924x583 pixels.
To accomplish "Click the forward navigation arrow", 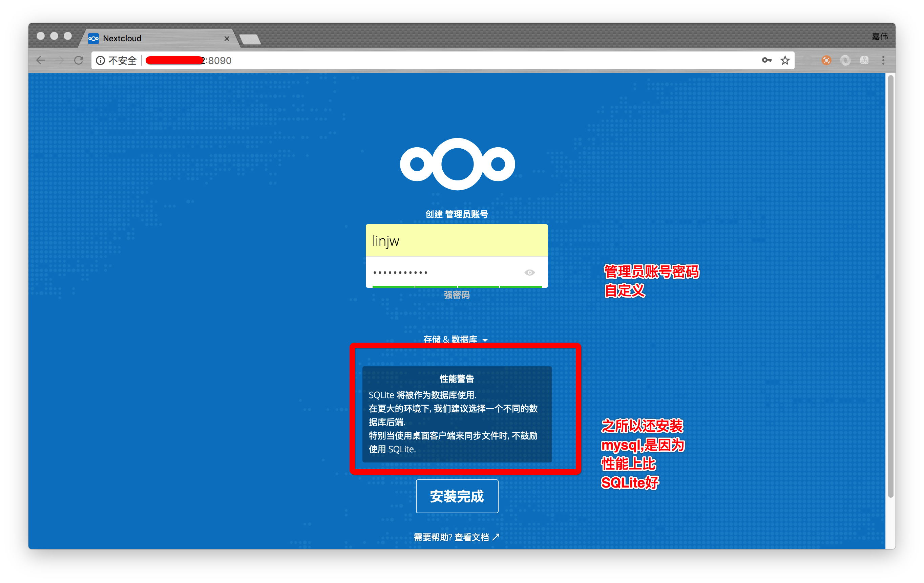I will pyautogui.click(x=60, y=60).
